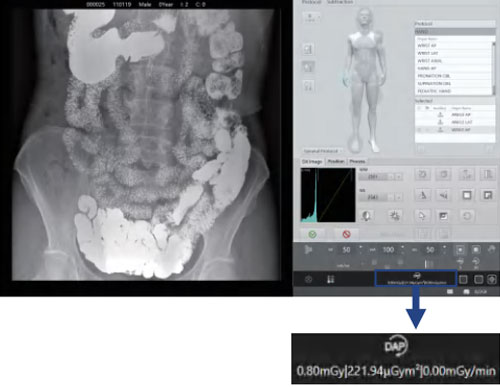
Task: Click the flip horizontal mirror icon
Action: pos(443,196)
